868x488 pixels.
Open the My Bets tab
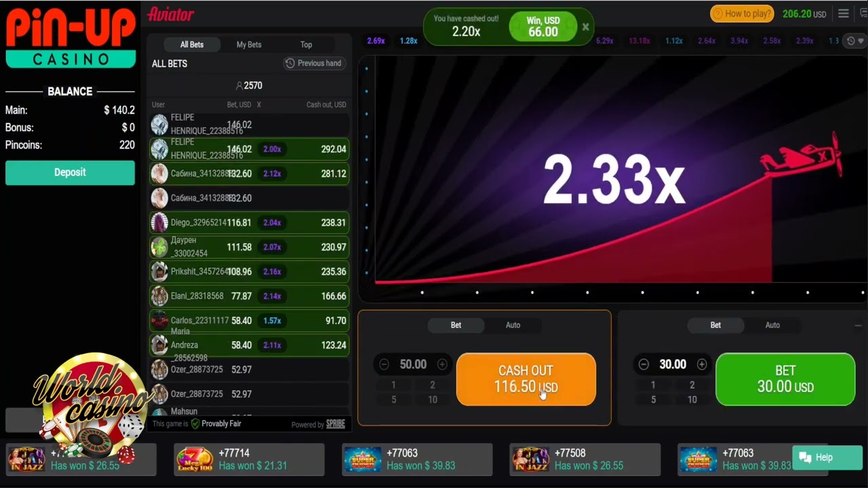(x=249, y=45)
